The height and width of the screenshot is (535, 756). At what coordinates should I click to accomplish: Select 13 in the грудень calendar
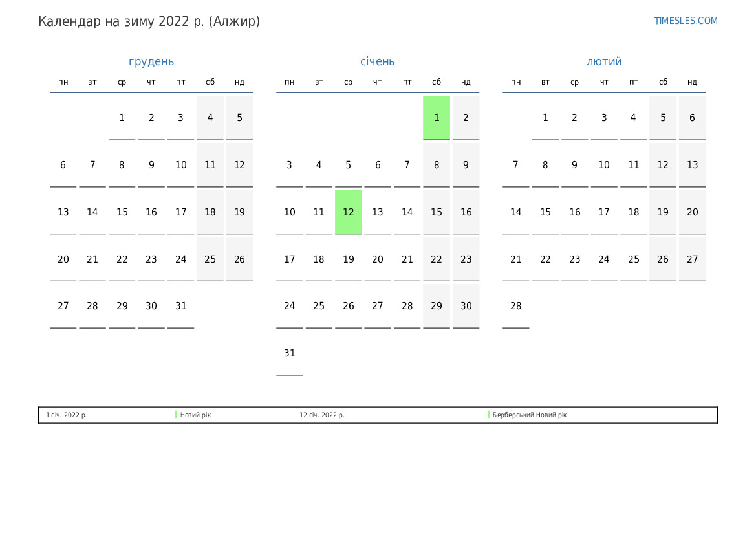click(63, 212)
